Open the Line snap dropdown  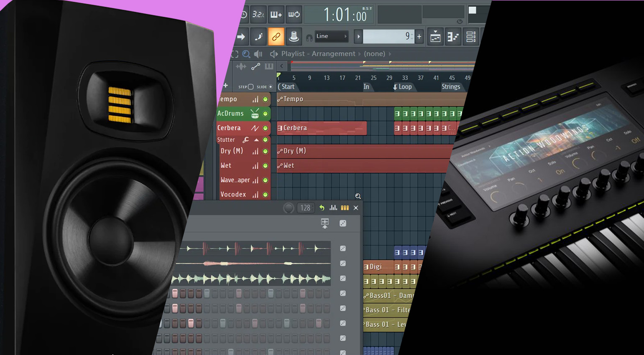[331, 36]
